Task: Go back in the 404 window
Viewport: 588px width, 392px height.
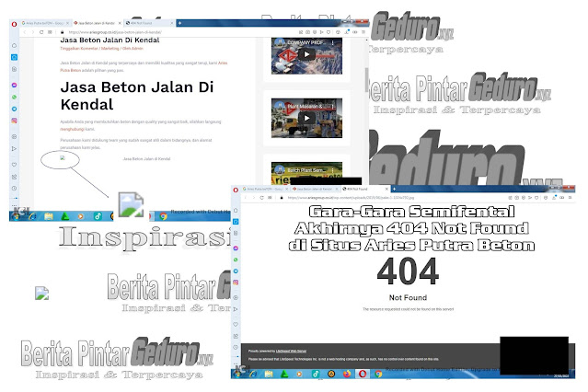Action: pos(246,198)
